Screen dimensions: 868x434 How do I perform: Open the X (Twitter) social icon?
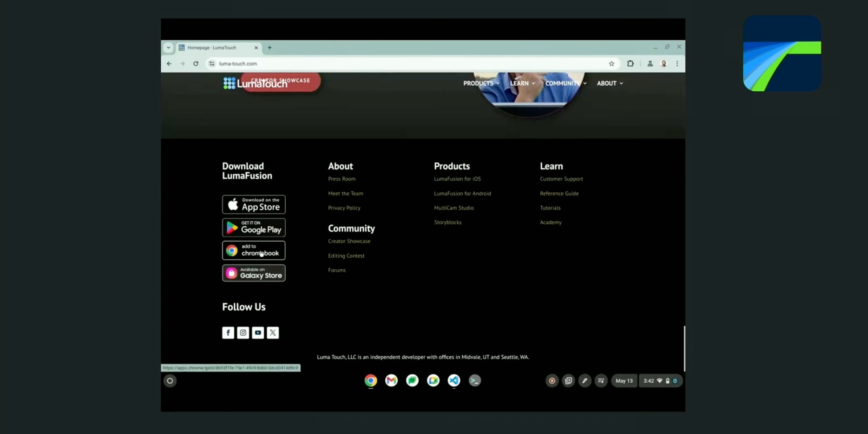[x=273, y=333]
